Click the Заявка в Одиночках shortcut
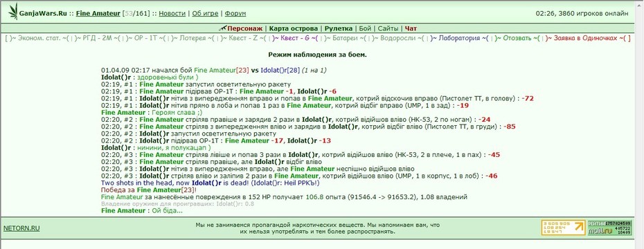This screenshot has width=644, height=249. click(585, 38)
